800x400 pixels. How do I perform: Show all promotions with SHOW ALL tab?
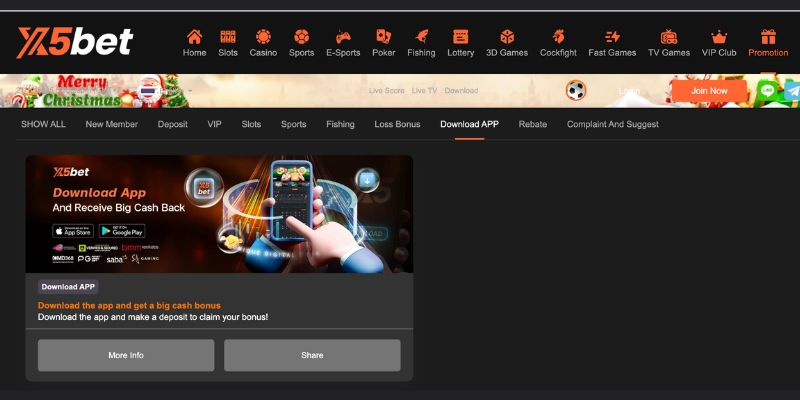coord(43,124)
